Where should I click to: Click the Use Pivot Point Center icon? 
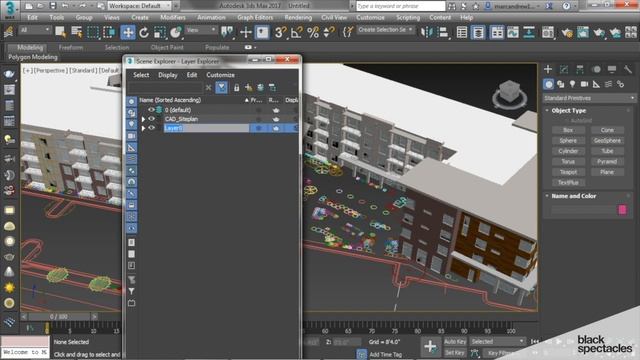pos(227,32)
